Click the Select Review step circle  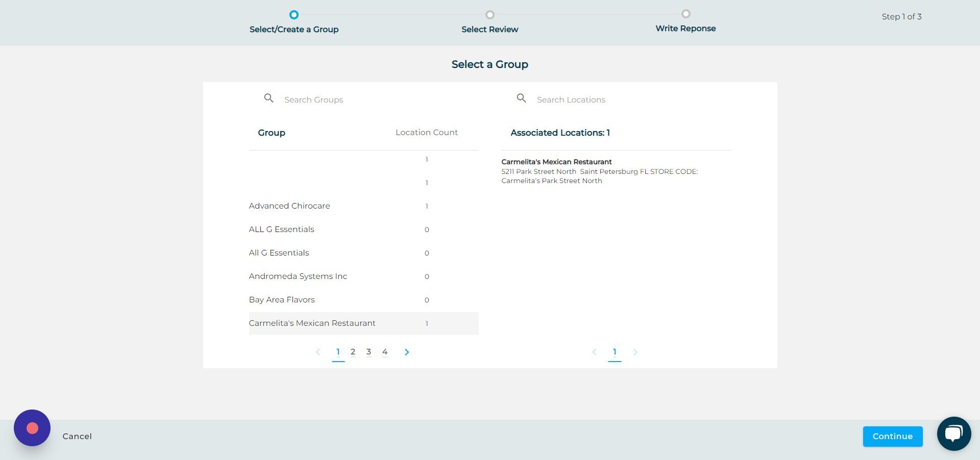[490, 15]
